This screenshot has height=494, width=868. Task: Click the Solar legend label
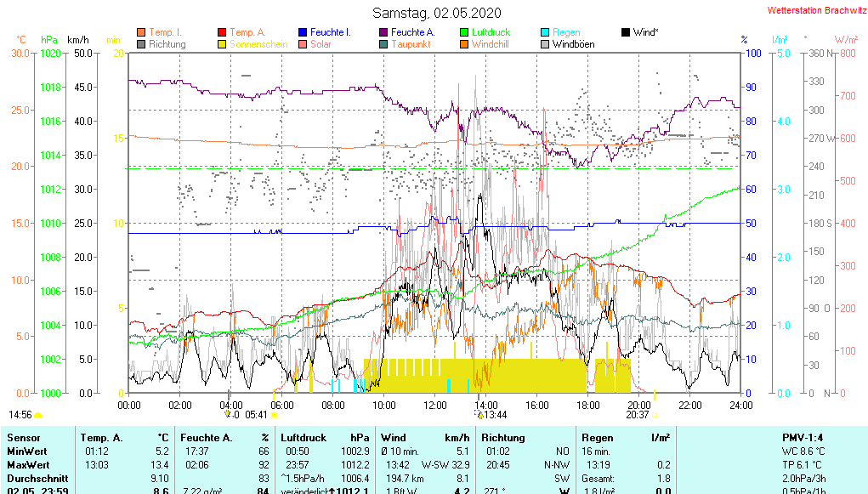321,44
